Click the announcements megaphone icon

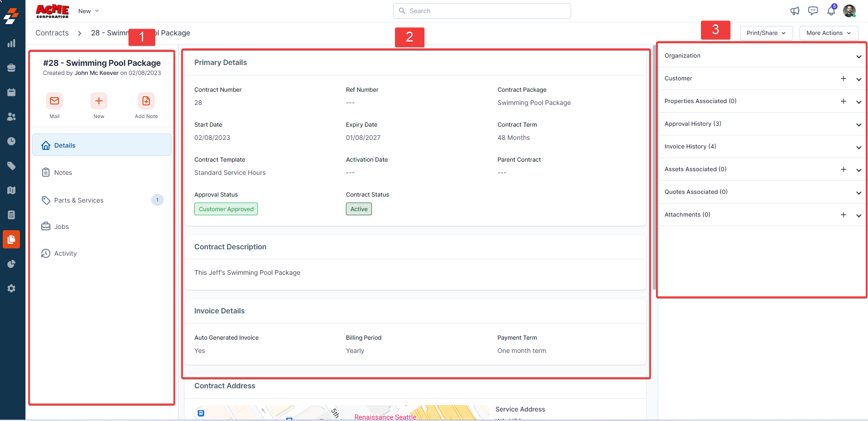pos(794,11)
